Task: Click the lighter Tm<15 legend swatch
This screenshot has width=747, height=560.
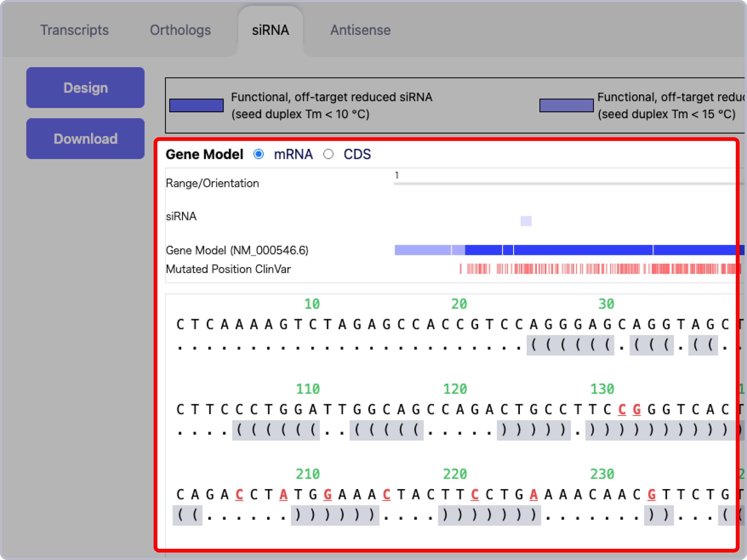Action: pyautogui.click(x=566, y=105)
